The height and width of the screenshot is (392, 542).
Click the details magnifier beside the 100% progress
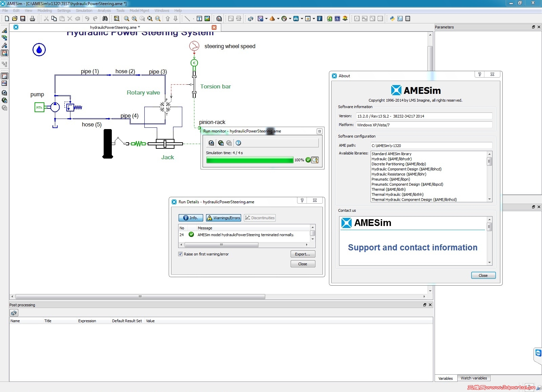315,160
